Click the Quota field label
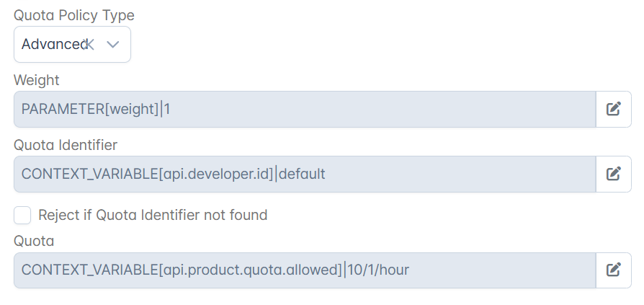Screen dimensions: 644x305 point(34,241)
